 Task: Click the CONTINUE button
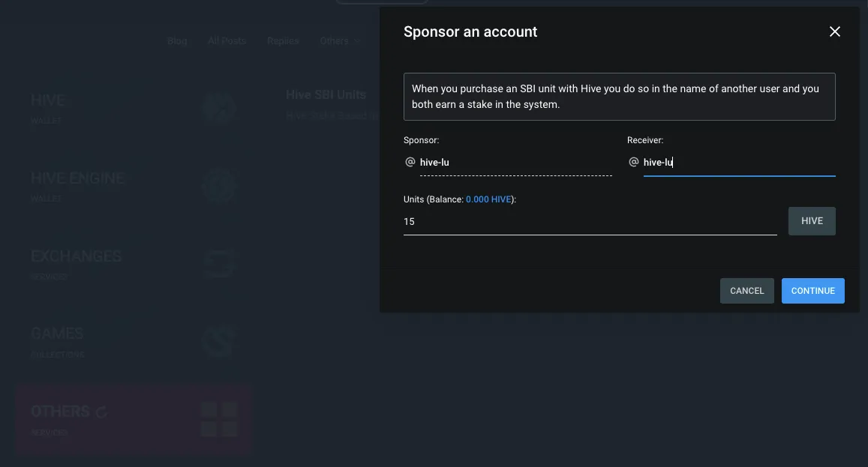[x=812, y=291]
